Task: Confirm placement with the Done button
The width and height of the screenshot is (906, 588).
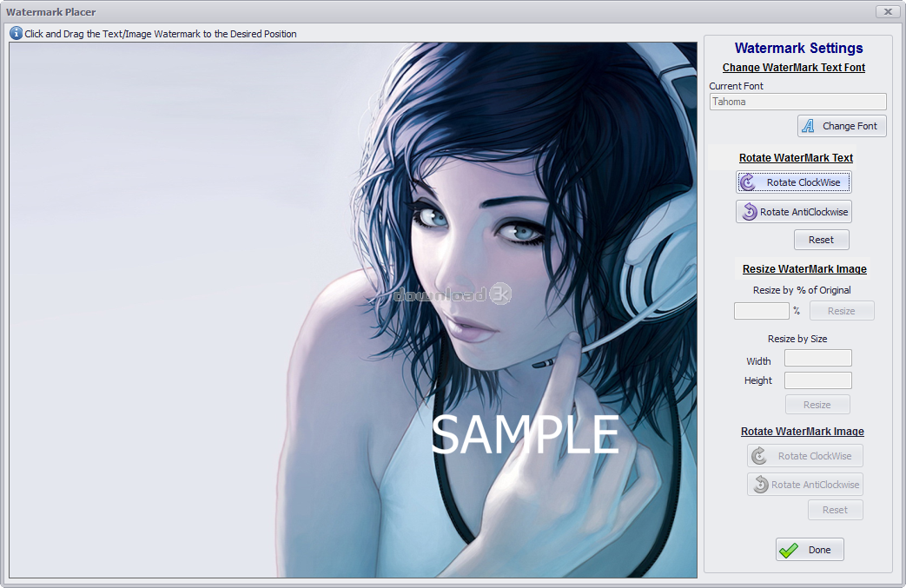Action: tap(810, 550)
